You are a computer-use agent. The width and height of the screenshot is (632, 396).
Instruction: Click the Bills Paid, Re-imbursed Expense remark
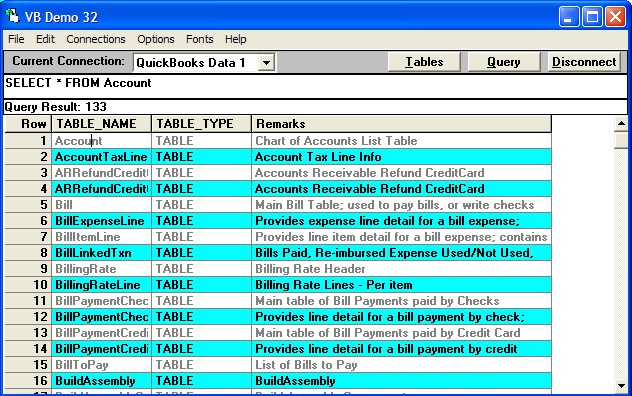[401, 253]
